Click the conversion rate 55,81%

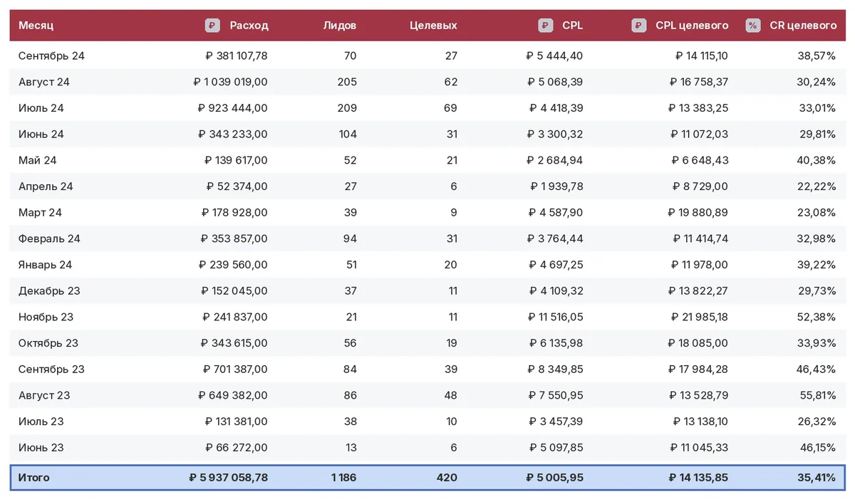(817, 396)
